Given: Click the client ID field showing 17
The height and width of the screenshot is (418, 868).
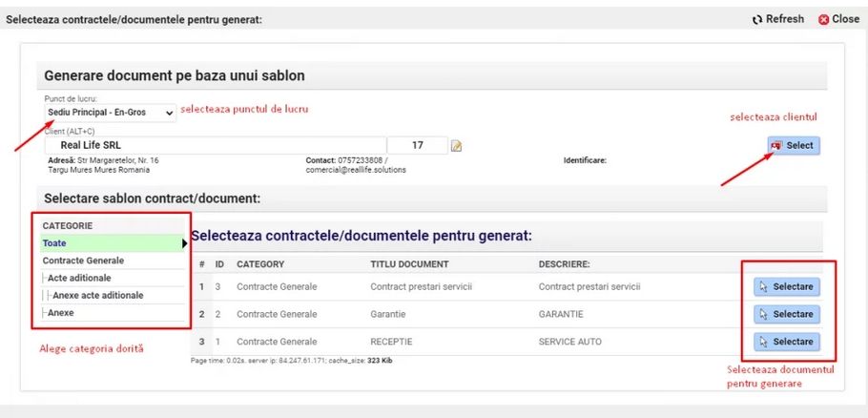Looking at the screenshot, I should coord(417,145).
